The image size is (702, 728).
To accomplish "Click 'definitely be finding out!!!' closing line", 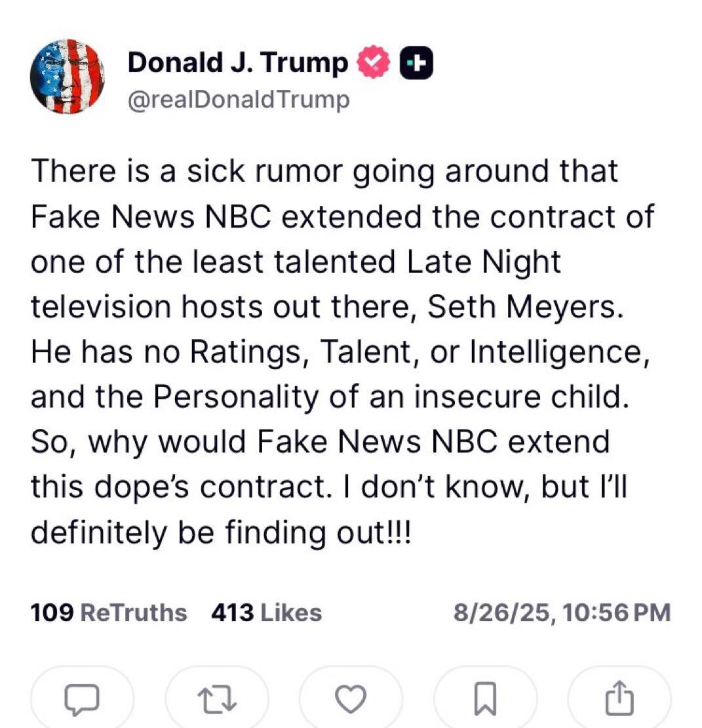I will click(222, 532).
